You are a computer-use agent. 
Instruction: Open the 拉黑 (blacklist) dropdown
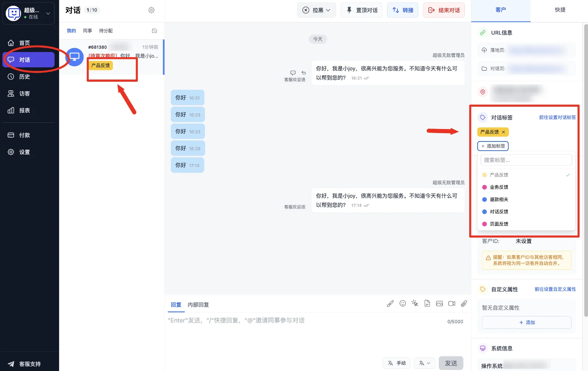point(316,10)
